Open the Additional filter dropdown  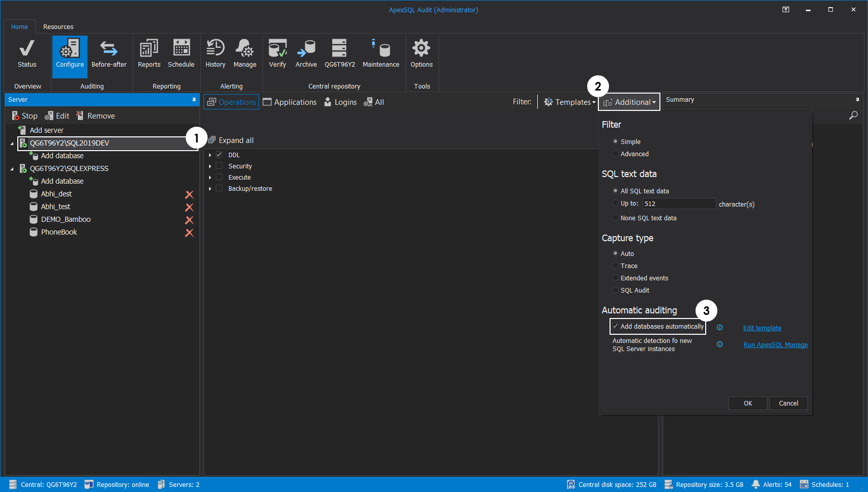(x=629, y=102)
